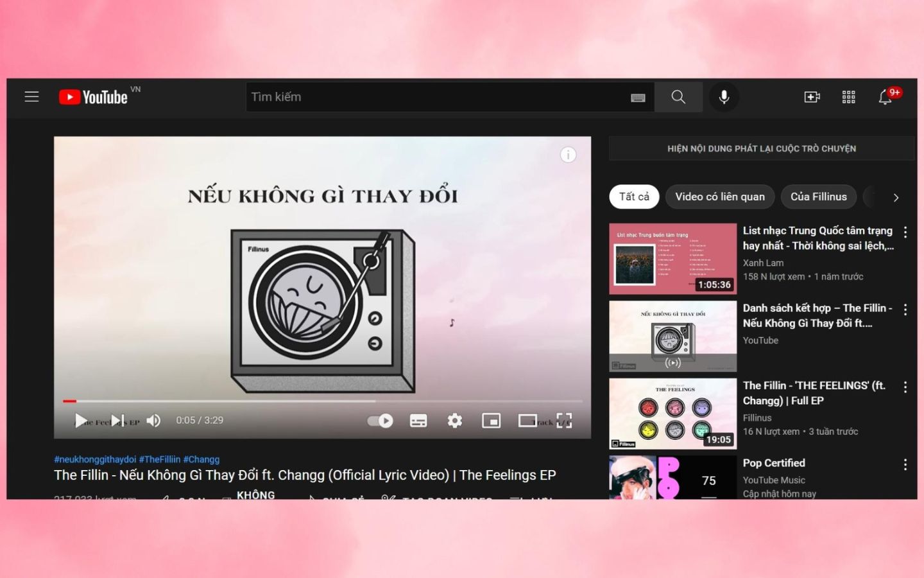Open options for THE FEELINGS Full EP
The image size is (924, 578).
point(905,387)
